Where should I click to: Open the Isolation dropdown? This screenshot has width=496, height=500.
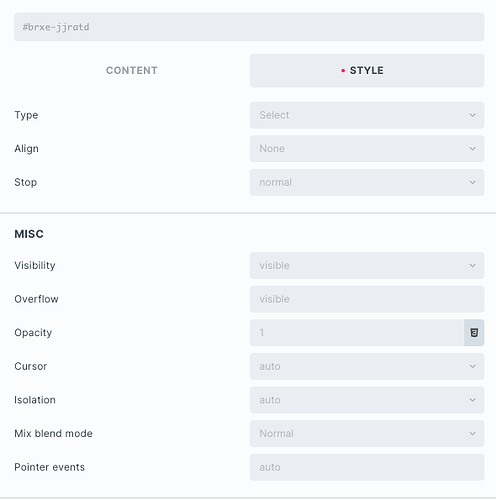(367, 400)
